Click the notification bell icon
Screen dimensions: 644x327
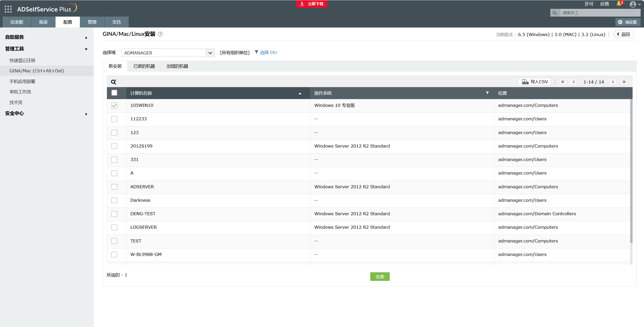click(x=619, y=4)
